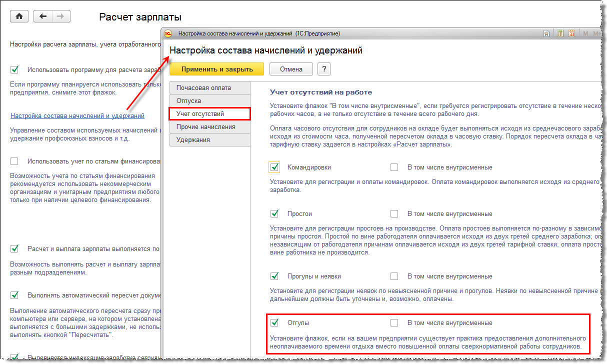607x364 pixels.
Task: Click the Прогулы и неявки label
Action: (314, 276)
